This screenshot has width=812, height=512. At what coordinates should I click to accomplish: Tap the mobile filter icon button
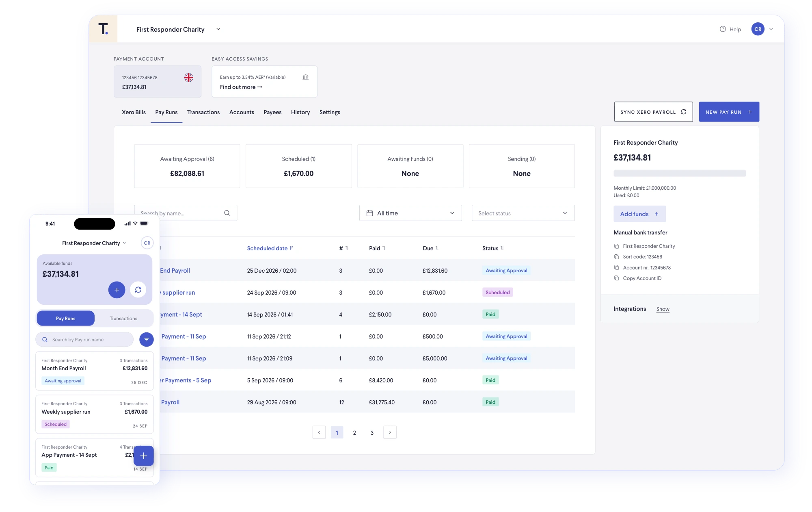click(x=147, y=339)
